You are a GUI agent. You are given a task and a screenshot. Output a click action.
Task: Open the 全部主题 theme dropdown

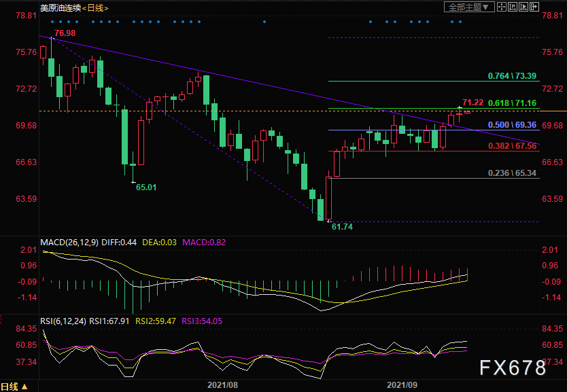(x=469, y=7)
